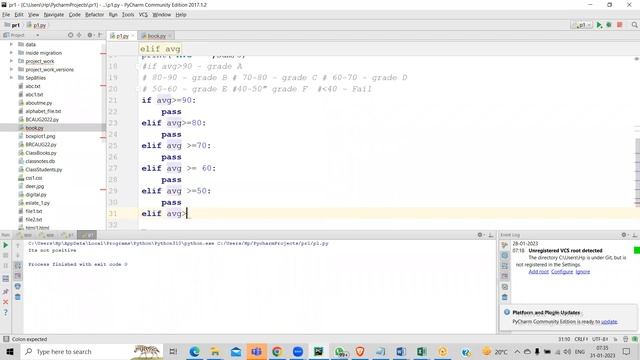Expand the project_work_versions folder
This screenshot has height=360, width=640.
click(11, 69)
